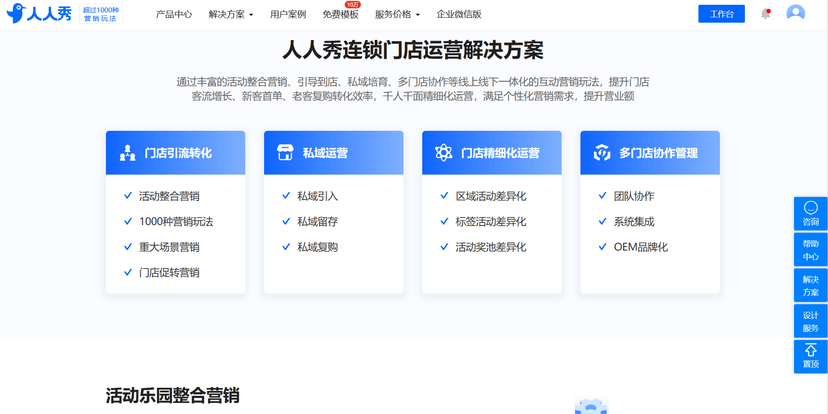Click the 工作台 button
This screenshot has width=828, height=414.
coord(721,14)
